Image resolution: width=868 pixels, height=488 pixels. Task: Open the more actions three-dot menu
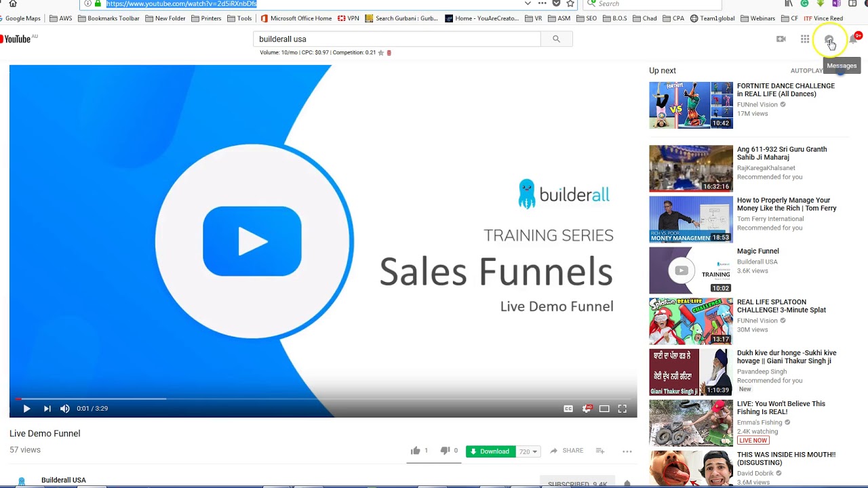[627, 451]
